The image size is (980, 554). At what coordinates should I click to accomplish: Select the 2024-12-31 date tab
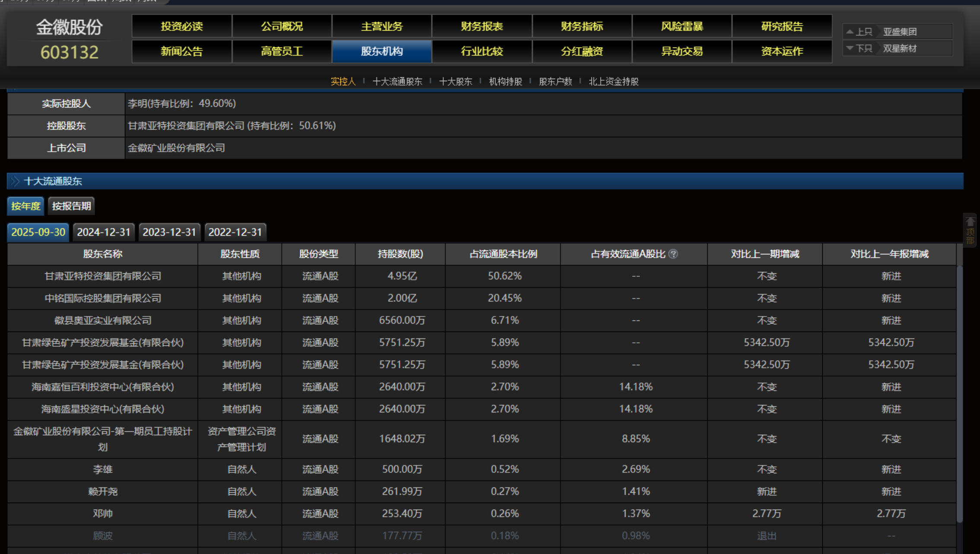pos(104,232)
